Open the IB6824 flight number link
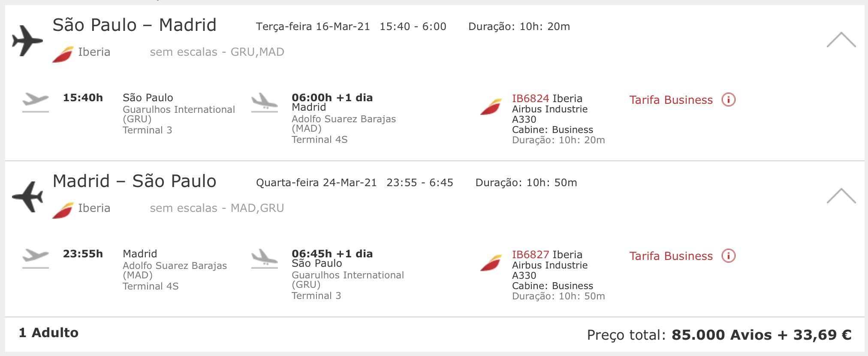 530,98
